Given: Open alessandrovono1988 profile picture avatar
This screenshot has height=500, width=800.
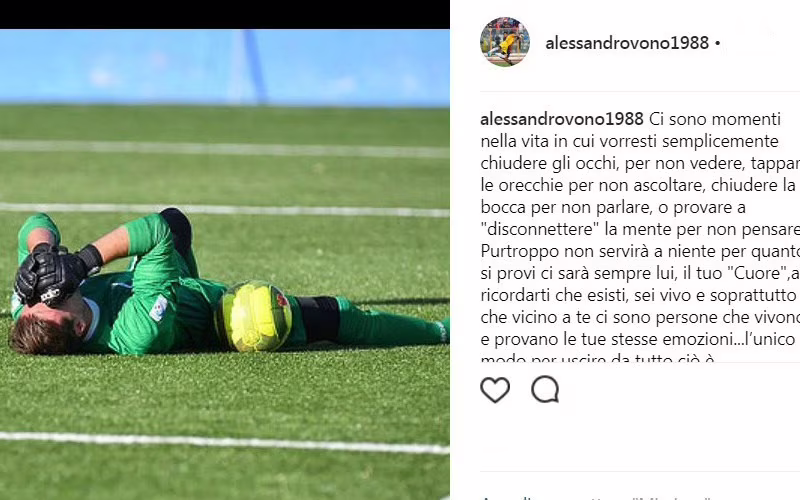Looking at the screenshot, I should (x=505, y=42).
